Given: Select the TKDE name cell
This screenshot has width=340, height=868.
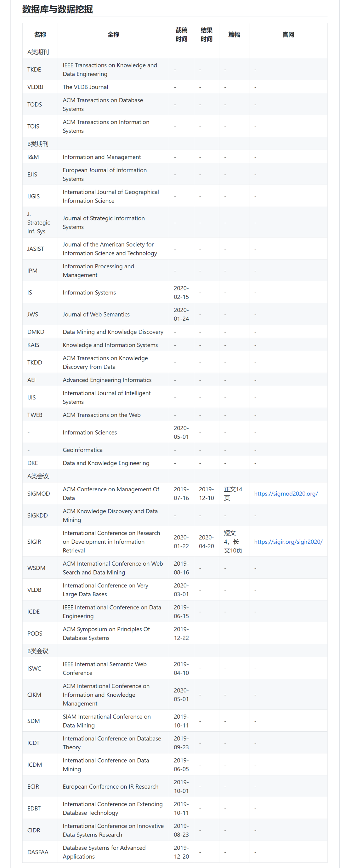Looking at the screenshot, I should tap(34, 69).
